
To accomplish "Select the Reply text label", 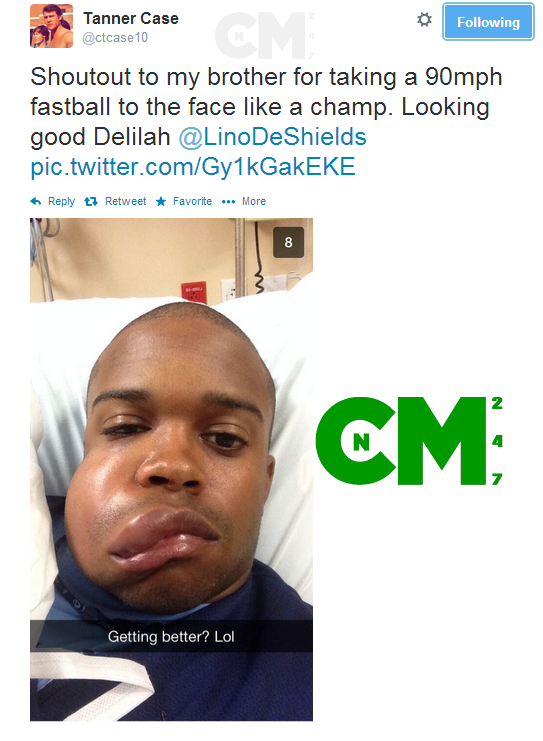I will (x=61, y=201).
